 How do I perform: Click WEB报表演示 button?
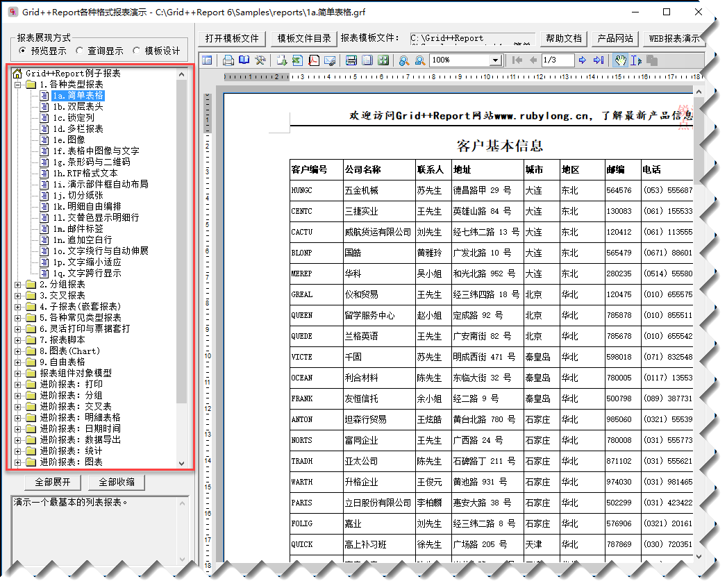coord(675,38)
